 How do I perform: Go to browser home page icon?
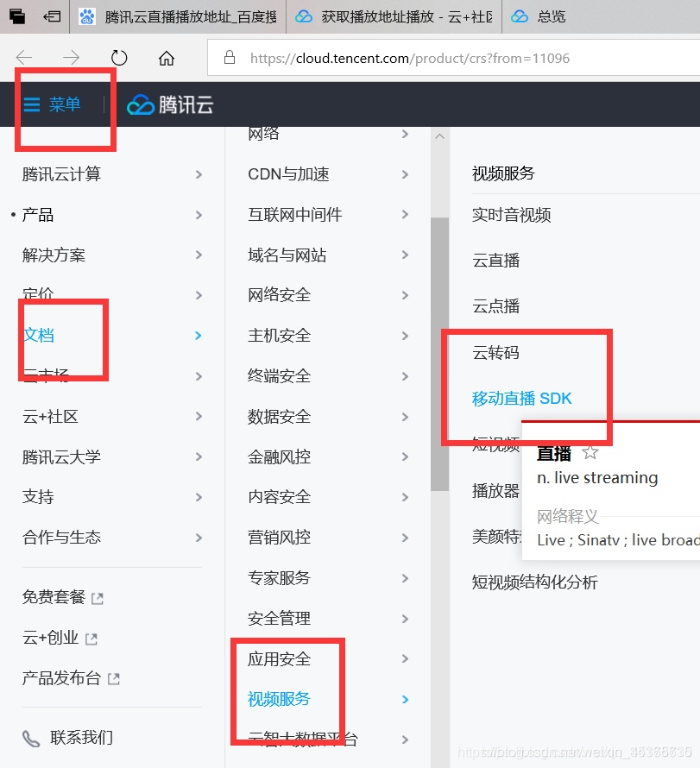tap(167, 58)
